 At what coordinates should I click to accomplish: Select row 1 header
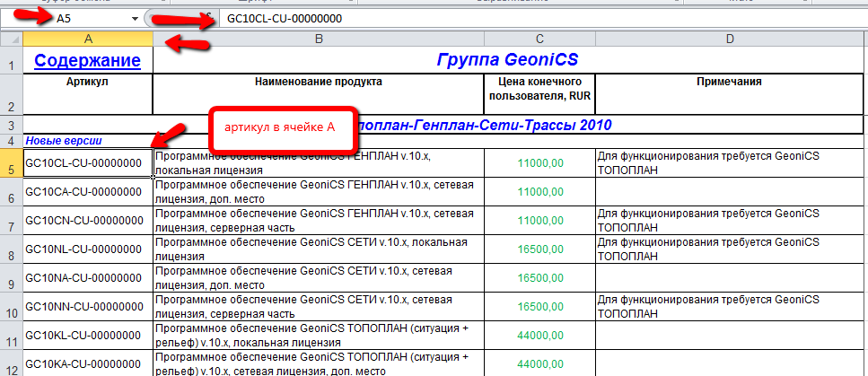point(12,60)
